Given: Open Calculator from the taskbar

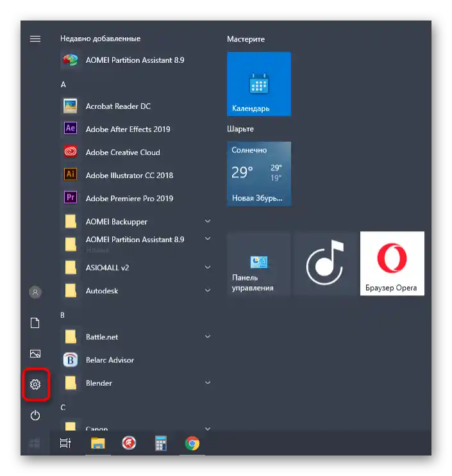Looking at the screenshot, I should click(161, 443).
